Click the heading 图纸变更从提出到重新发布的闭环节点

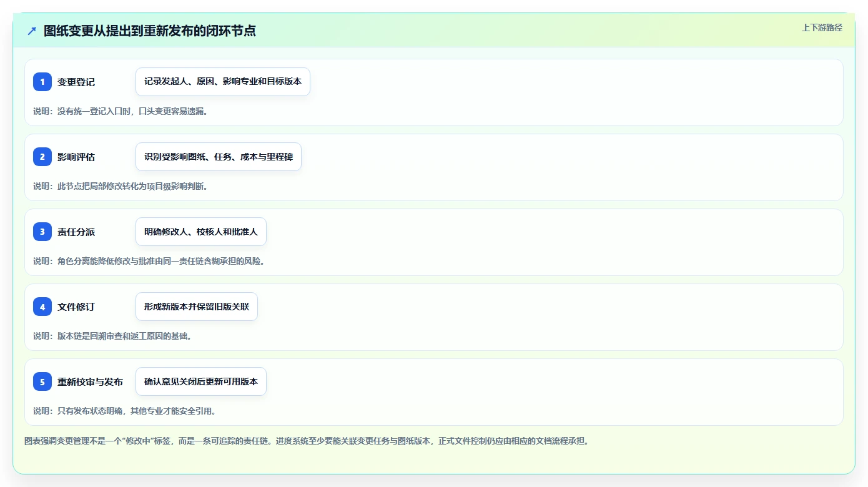tap(150, 31)
